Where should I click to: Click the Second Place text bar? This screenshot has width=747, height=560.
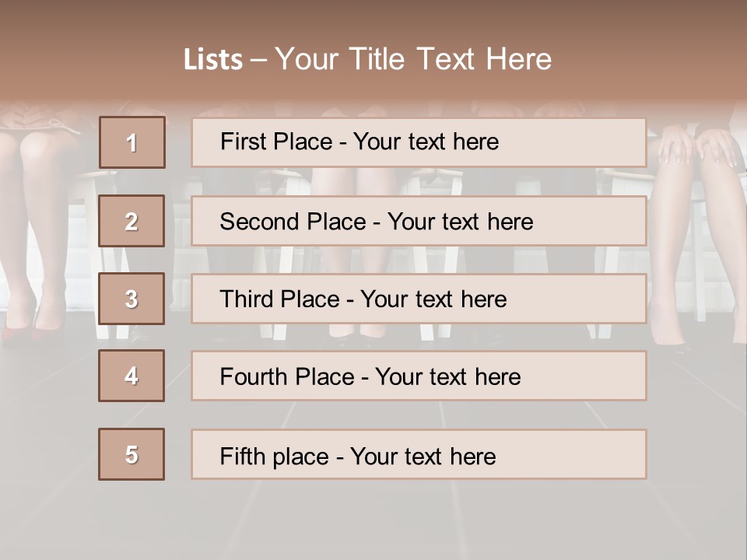(x=419, y=221)
